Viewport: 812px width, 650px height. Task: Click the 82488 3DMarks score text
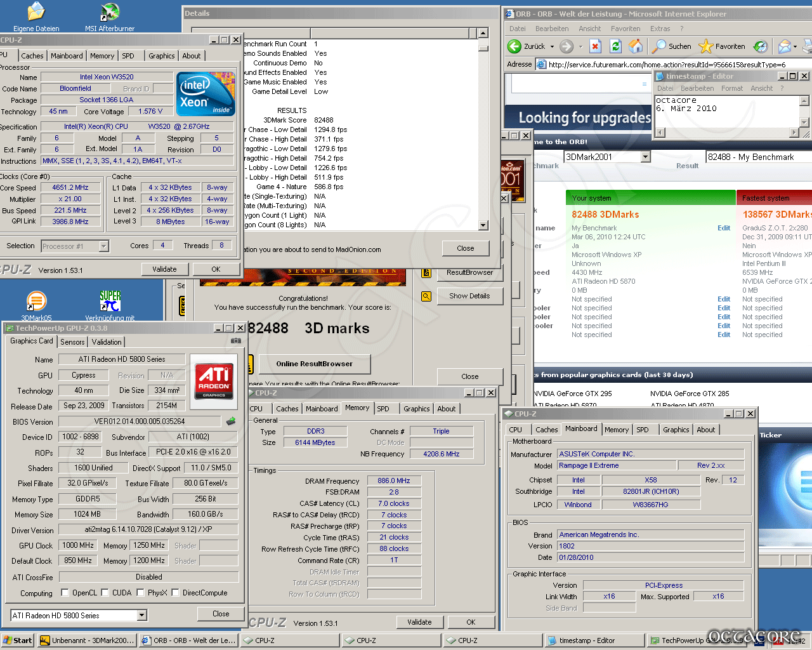click(605, 215)
